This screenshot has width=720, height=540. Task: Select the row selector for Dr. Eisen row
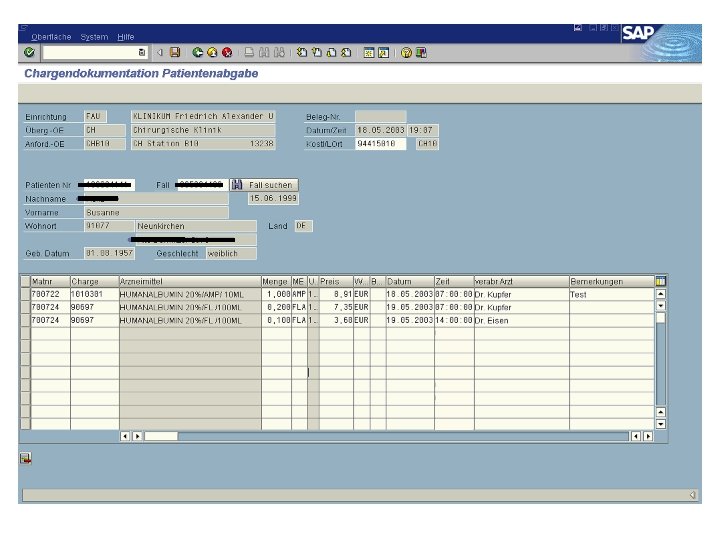pos(25,321)
